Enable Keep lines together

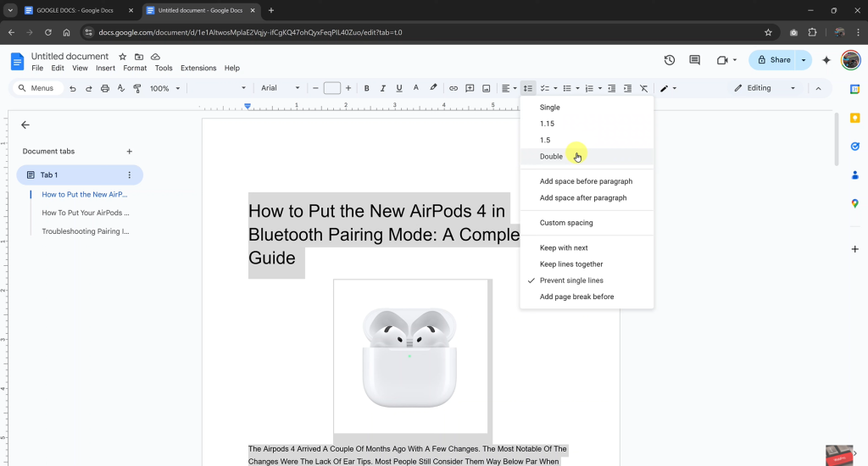pos(587,264)
